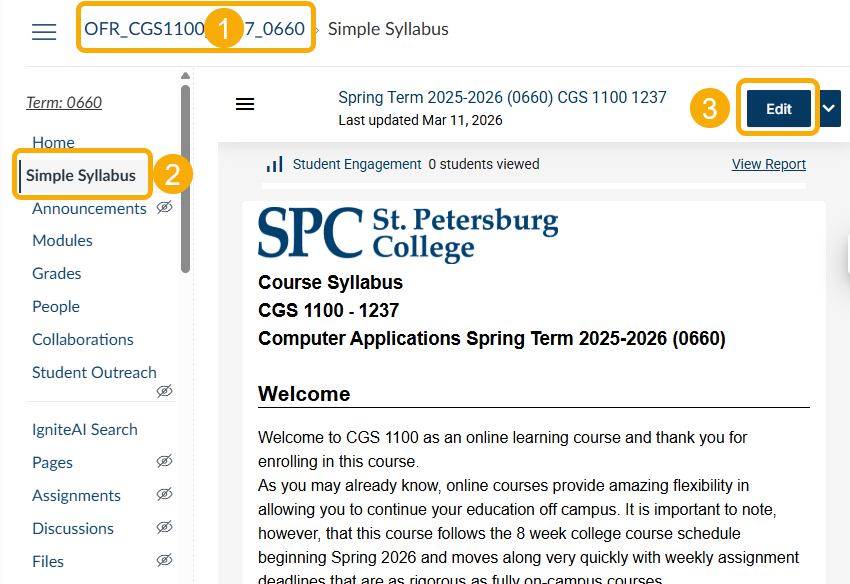Select Collaborations from the sidebar
This screenshot has width=850, height=584.
[x=82, y=339]
